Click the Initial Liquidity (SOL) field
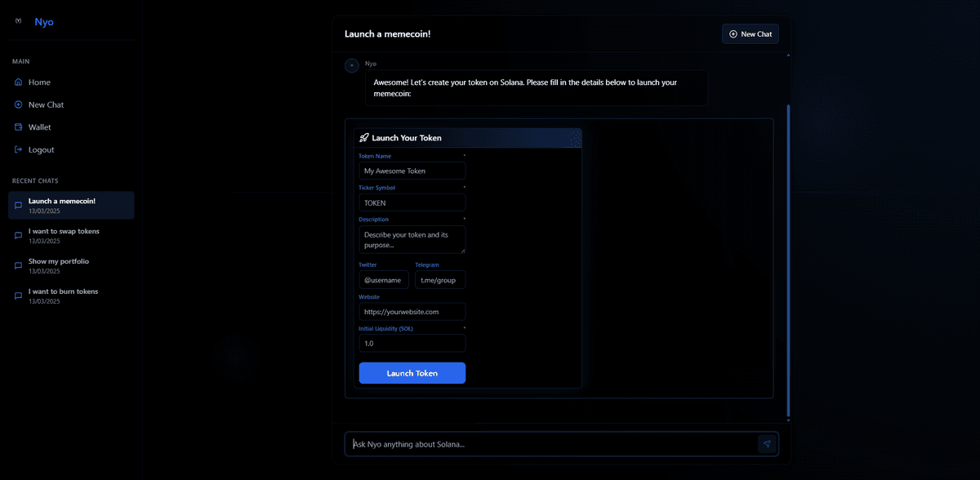The width and height of the screenshot is (980, 480). click(x=412, y=344)
